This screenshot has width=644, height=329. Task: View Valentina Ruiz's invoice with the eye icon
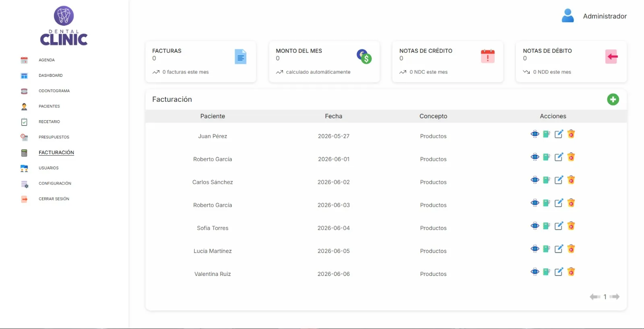click(x=535, y=271)
